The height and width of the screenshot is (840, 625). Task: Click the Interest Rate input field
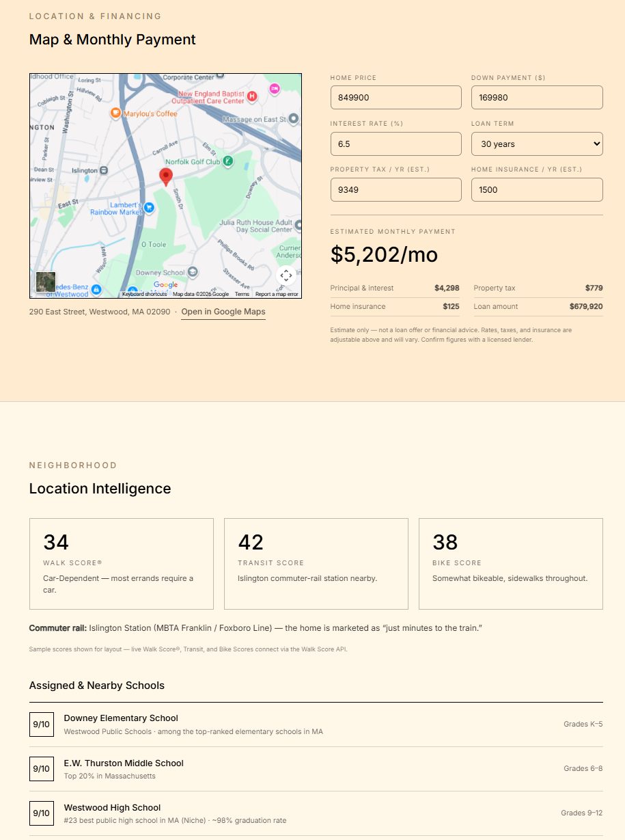click(x=396, y=144)
